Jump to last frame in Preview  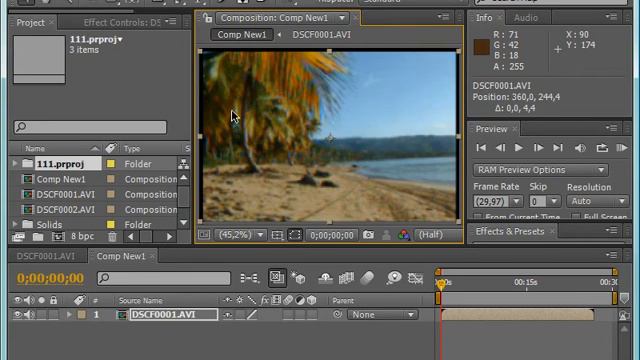pyautogui.click(x=558, y=148)
